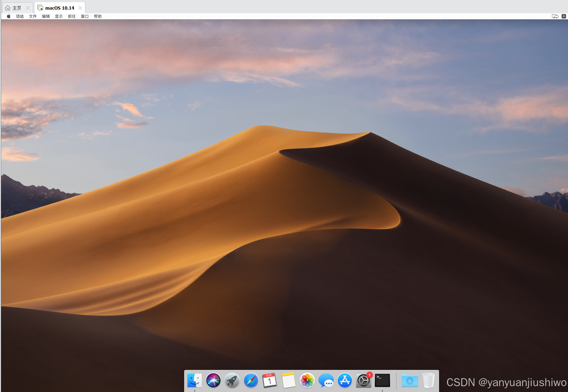The image size is (568, 392).
Task: Select the macOS 10.14 tab
Action: (60, 8)
